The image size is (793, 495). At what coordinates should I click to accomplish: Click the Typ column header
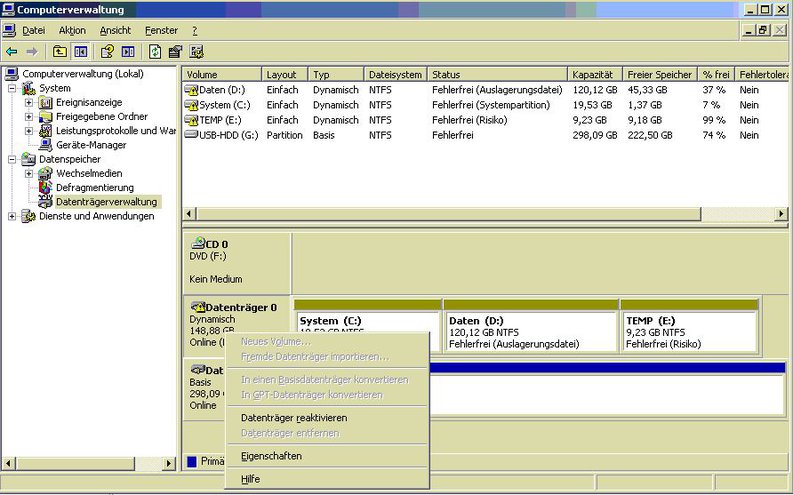(x=336, y=74)
